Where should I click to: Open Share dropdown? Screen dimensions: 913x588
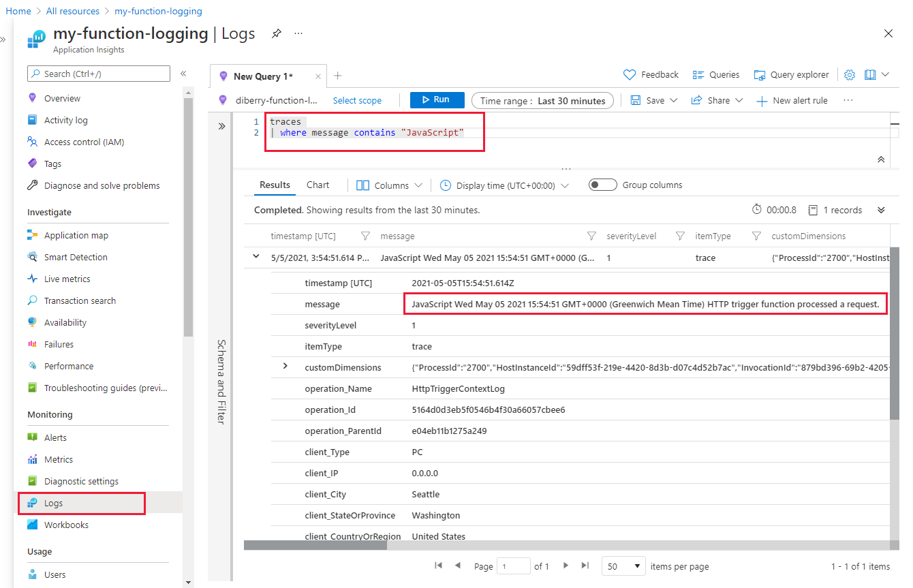click(x=718, y=100)
